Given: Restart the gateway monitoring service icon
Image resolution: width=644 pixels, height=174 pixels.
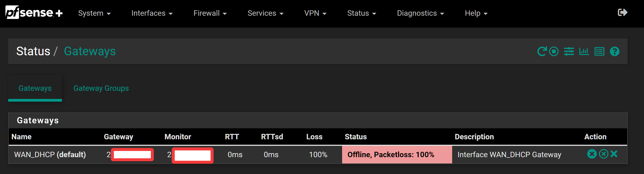Looking at the screenshot, I should point(542,51).
